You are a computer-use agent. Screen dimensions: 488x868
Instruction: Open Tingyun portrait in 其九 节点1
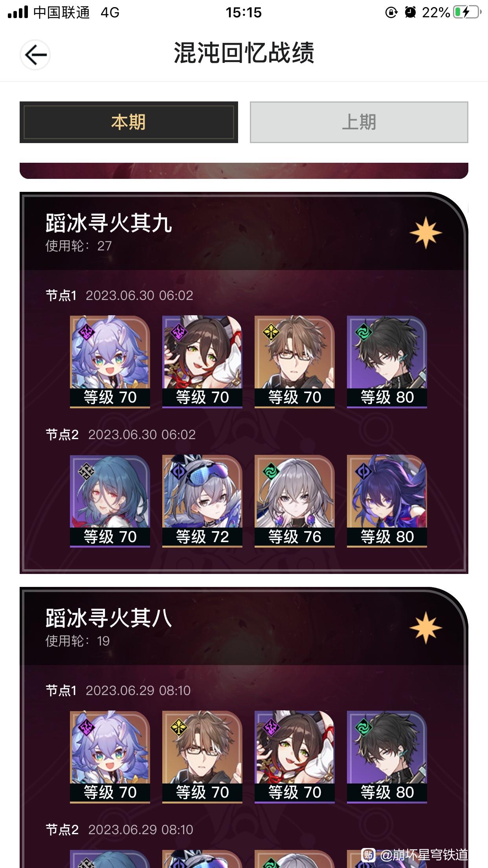(x=202, y=362)
